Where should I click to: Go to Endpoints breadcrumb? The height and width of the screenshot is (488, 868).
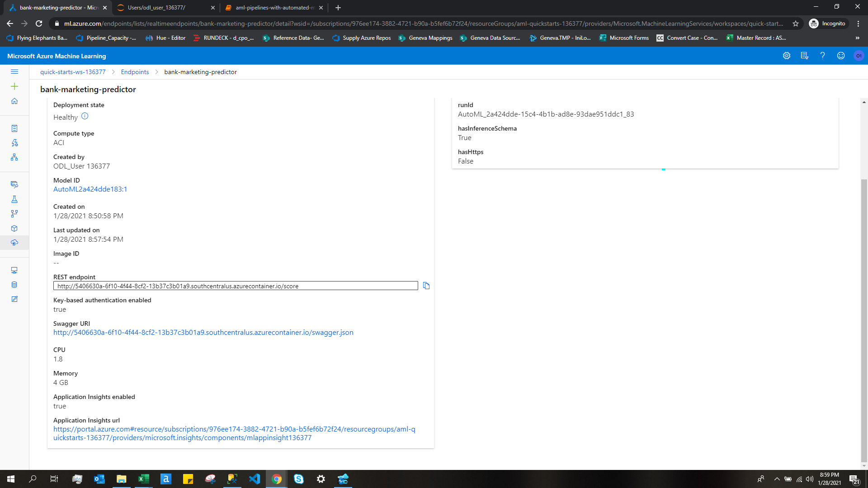point(135,72)
